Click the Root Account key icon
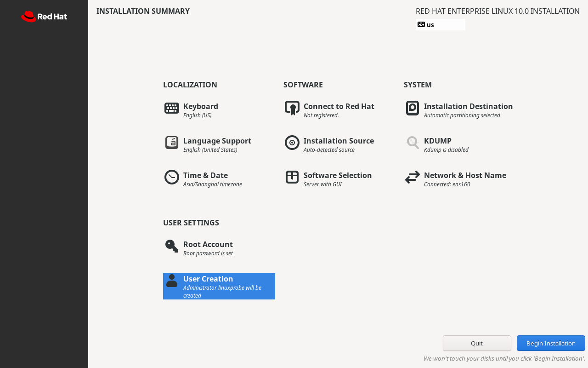The width and height of the screenshot is (588, 368). (172, 246)
